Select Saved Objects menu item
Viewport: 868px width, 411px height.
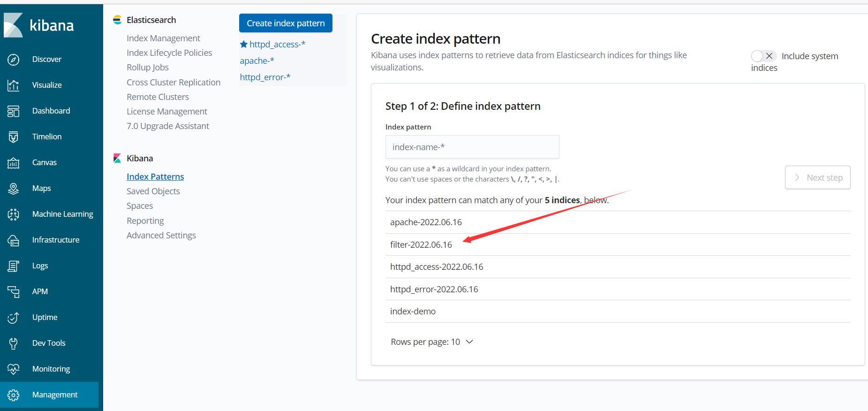coord(153,191)
